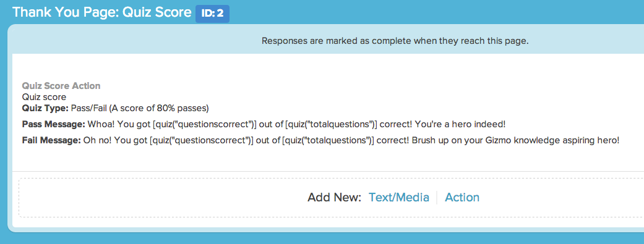Click the Text/Media add new link
The width and height of the screenshot is (644, 244).
click(399, 197)
